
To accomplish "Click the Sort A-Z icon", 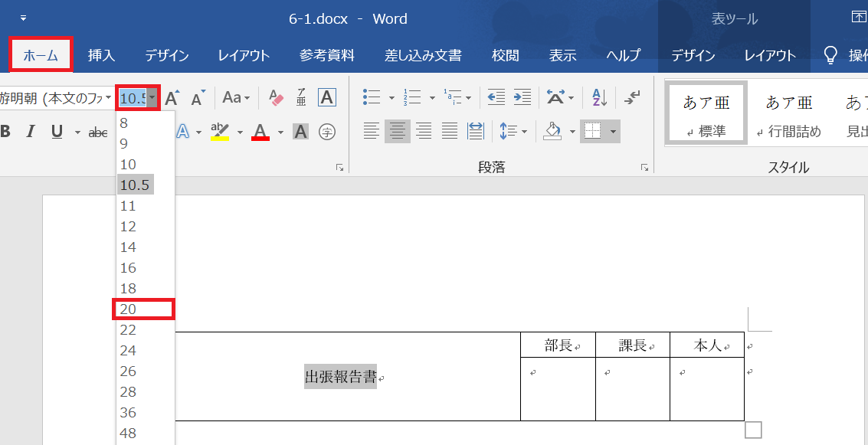I will (x=599, y=98).
